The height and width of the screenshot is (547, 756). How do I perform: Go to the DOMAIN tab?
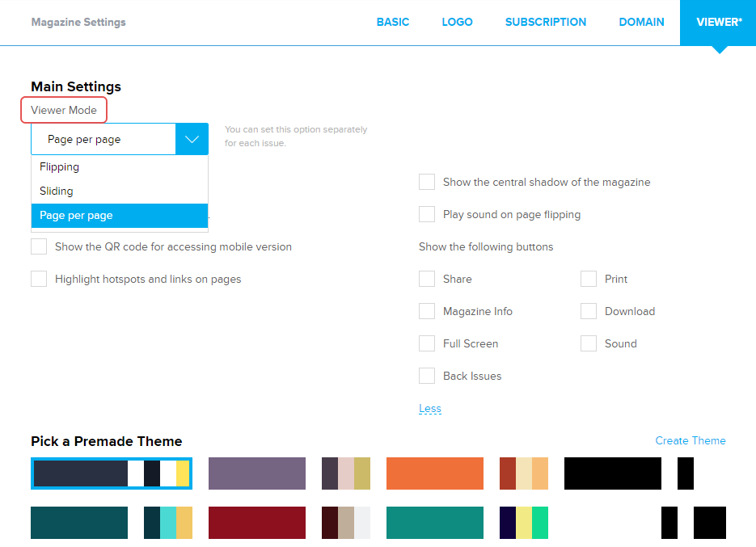click(641, 22)
